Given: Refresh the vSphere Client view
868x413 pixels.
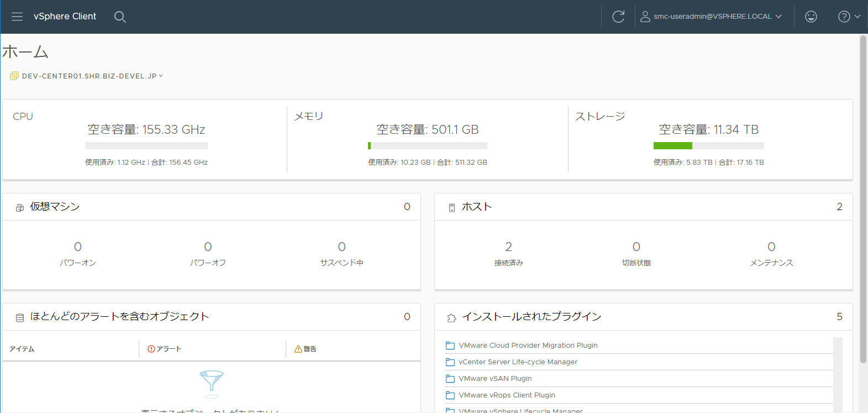Looking at the screenshot, I should [x=618, y=17].
